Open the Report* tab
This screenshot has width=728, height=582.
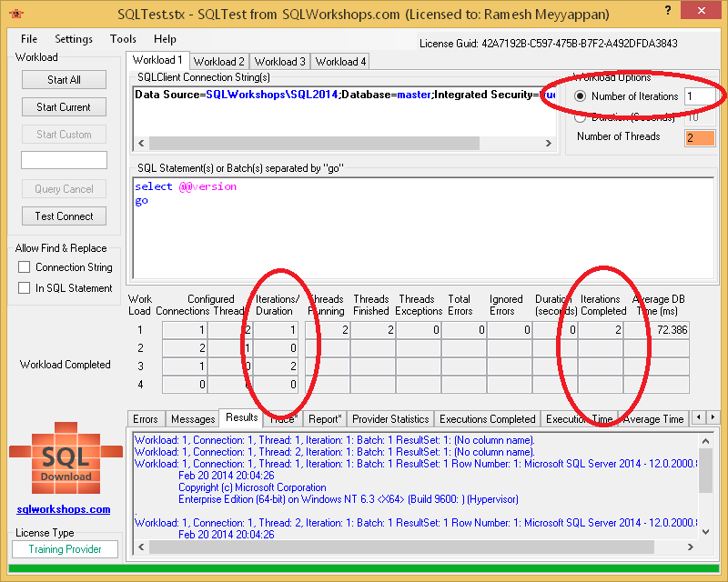pos(325,419)
